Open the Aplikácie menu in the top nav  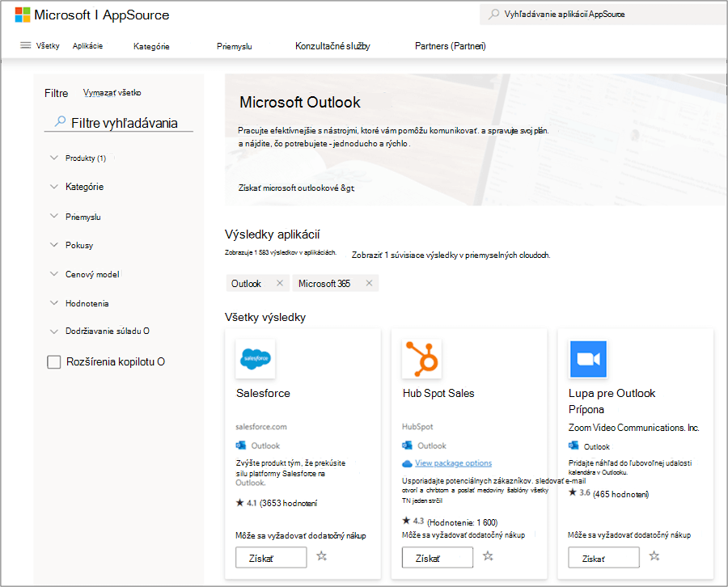[87, 45]
